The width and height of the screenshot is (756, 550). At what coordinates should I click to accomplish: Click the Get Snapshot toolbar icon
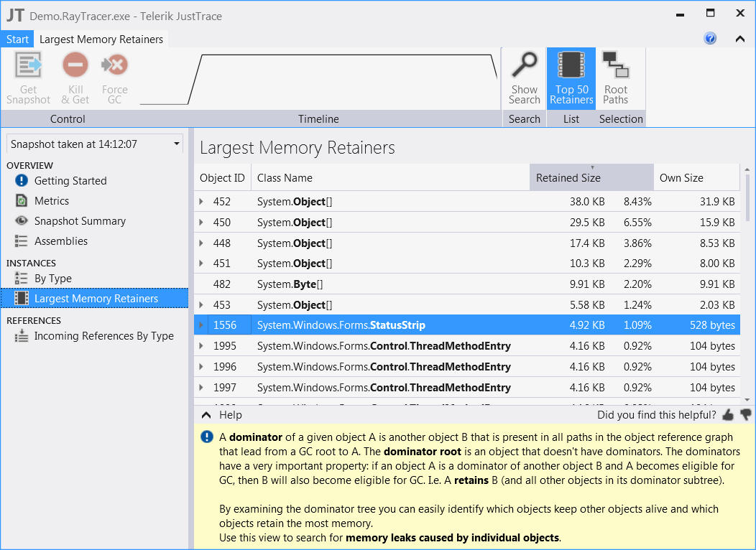click(28, 65)
